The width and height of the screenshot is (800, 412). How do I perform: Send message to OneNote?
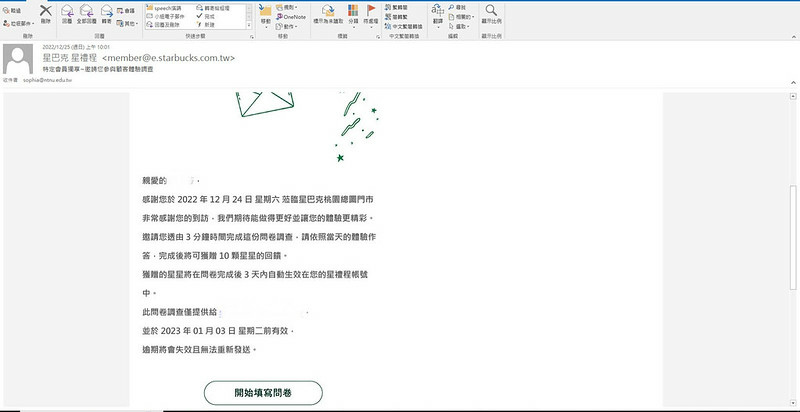pyautogui.click(x=291, y=16)
